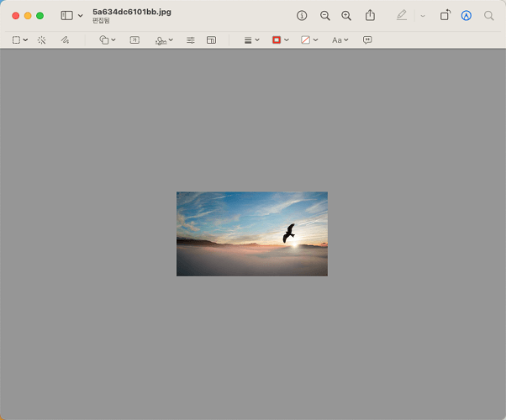Open the Adjust Color sliders tool
The image size is (506, 420).
191,39
